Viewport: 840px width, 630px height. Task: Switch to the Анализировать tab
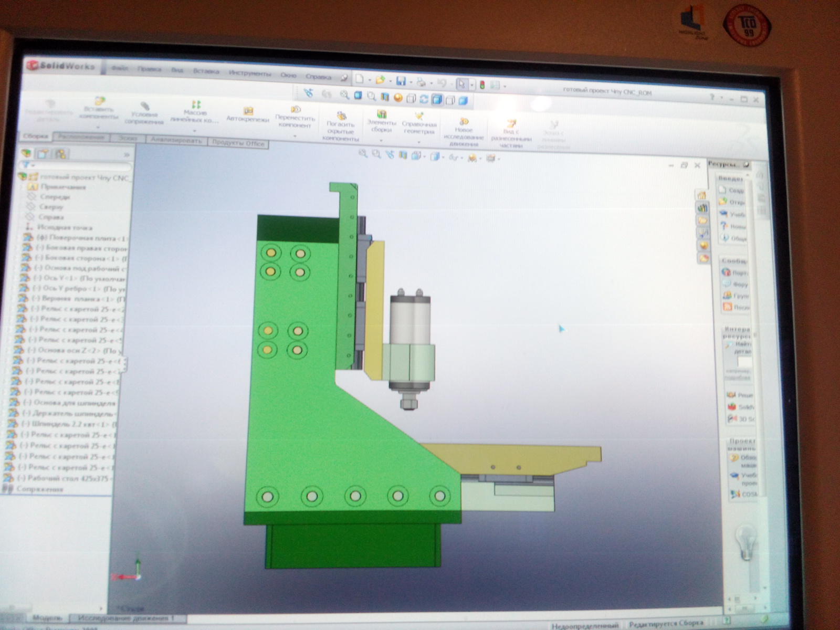click(176, 140)
